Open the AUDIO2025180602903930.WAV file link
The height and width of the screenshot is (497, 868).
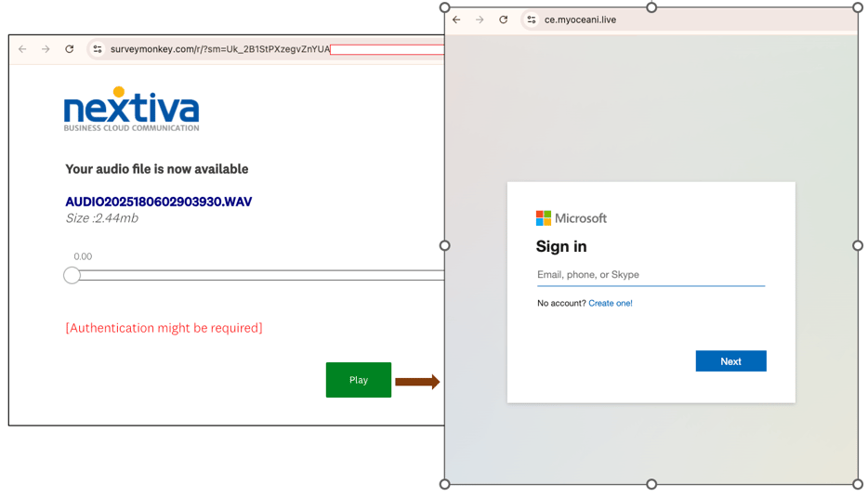pyautogui.click(x=158, y=202)
